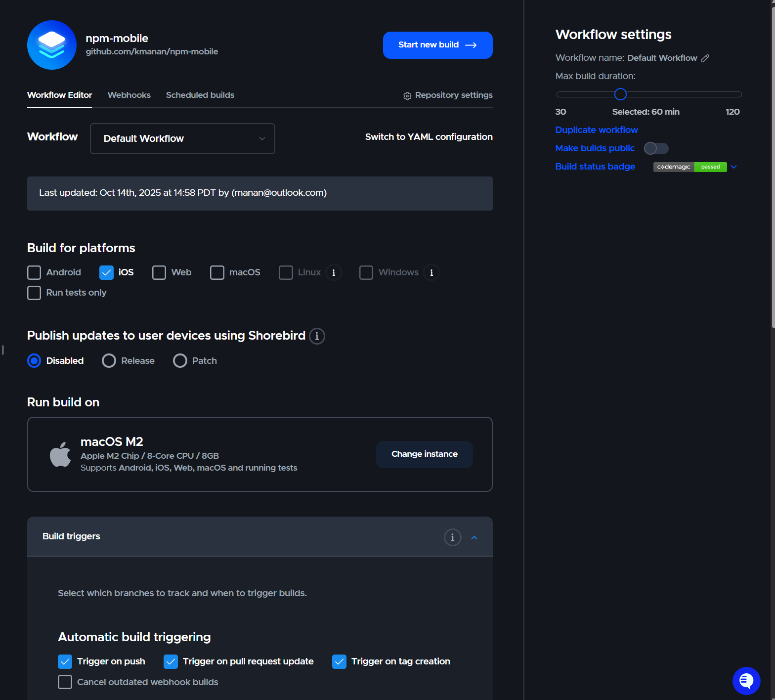The image size is (775, 700).
Task: Uncheck the iOS platform checkbox
Action: click(x=106, y=273)
